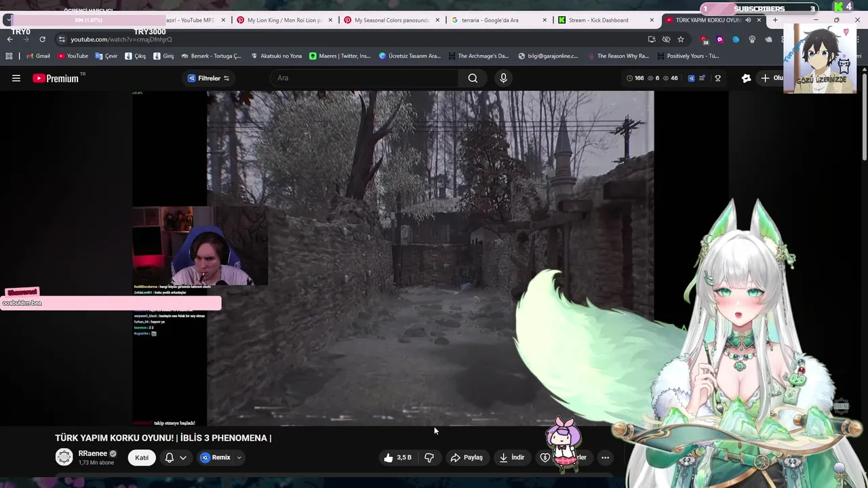Click the browser forward arrow
868x488 pixels.
(26, 39)
